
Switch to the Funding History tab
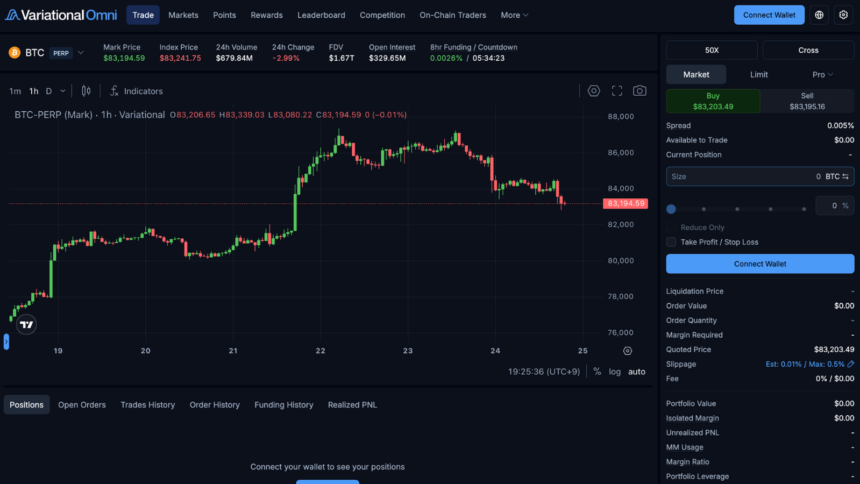pos(284,404)
